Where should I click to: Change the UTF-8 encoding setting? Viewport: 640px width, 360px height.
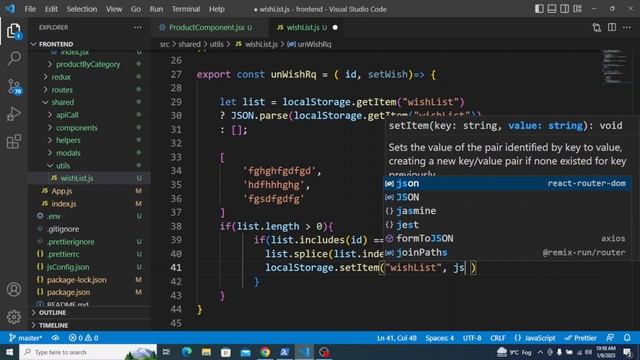click(x=472, y=338)
